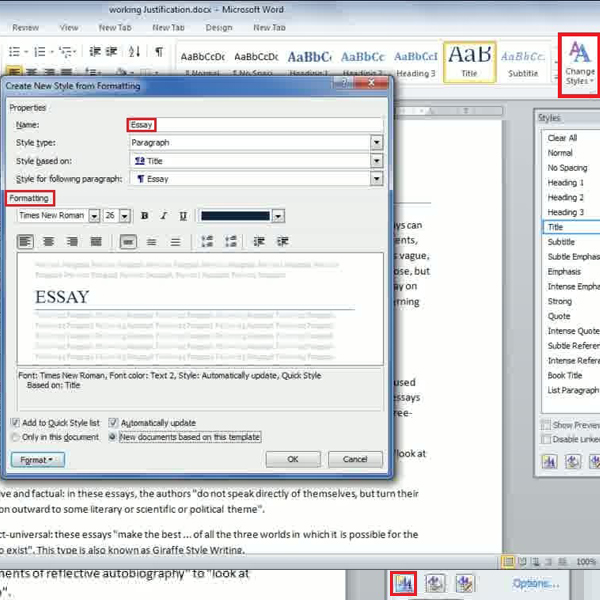Apply Title style from gallery

point(470,62)
